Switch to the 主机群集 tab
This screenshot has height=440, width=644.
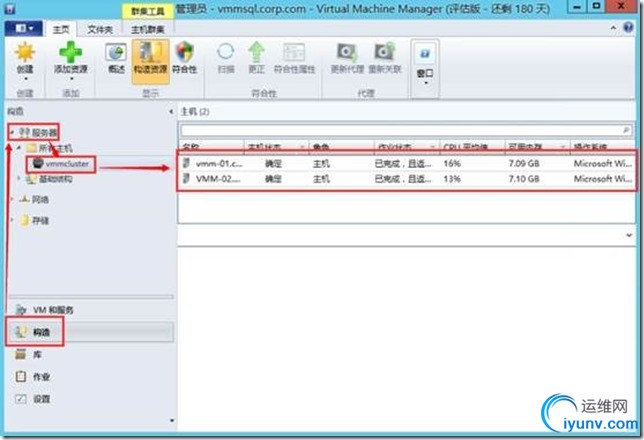point(147,29)
